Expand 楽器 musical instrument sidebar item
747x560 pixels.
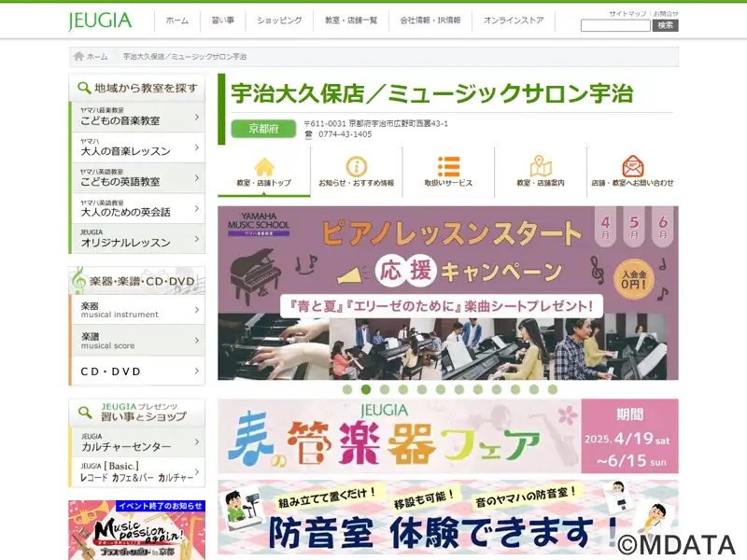tap(137, 310)
